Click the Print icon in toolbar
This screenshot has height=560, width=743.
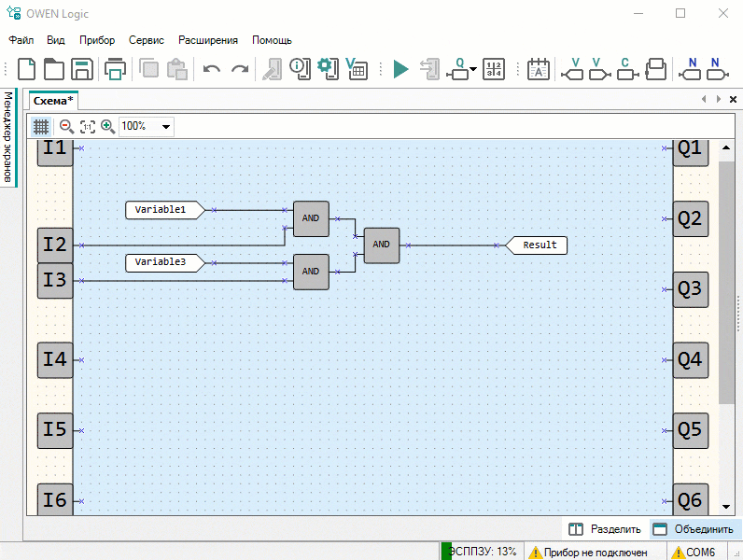pyautogui.click(x=116, y=69)
